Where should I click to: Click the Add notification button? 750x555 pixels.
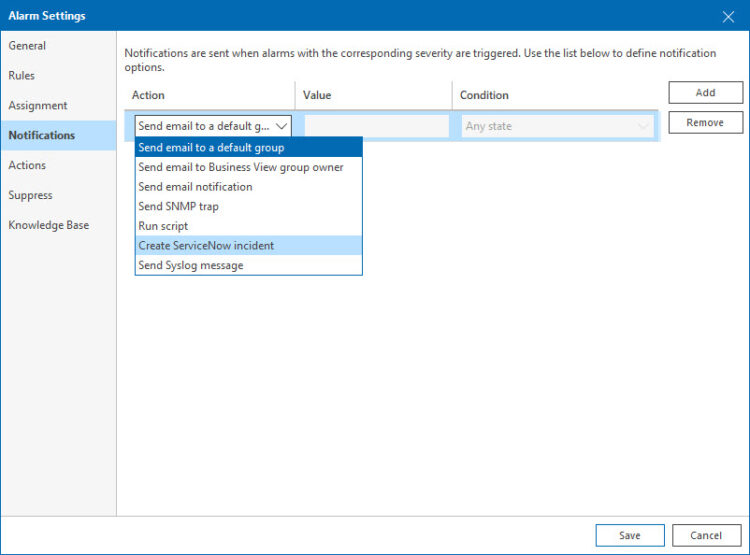(705, 93)
